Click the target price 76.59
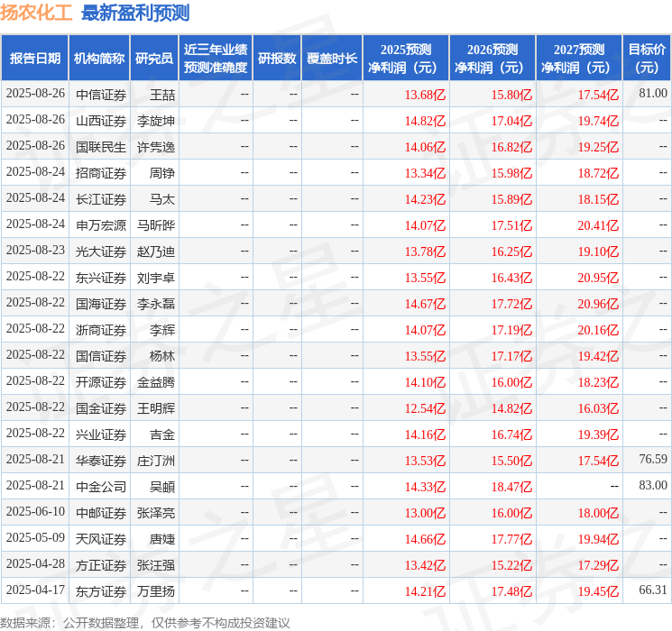The width and height of the screenshot is (672, 631). pyautogui.click(x=653, y=459)
